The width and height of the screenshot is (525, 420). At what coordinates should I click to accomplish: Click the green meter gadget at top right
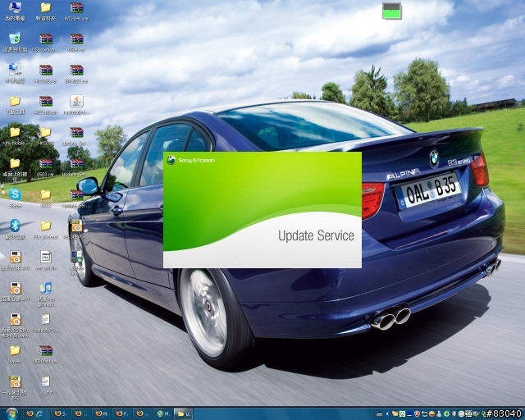pos(392,11)
